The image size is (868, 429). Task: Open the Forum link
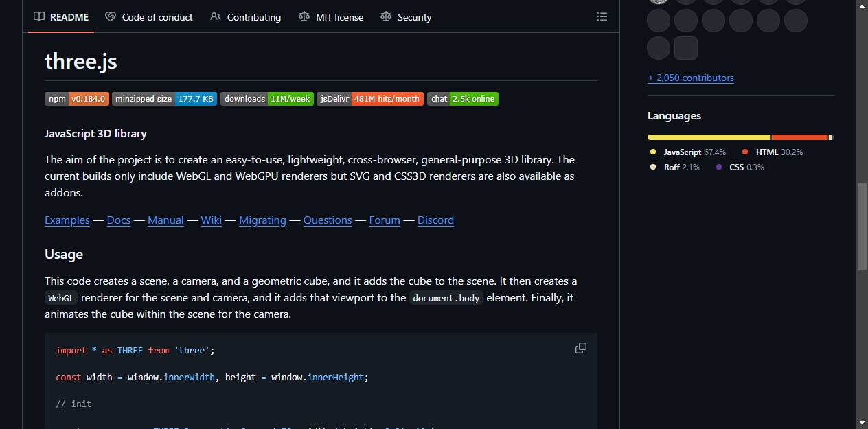pyautogui.click(x=385, y=220)
